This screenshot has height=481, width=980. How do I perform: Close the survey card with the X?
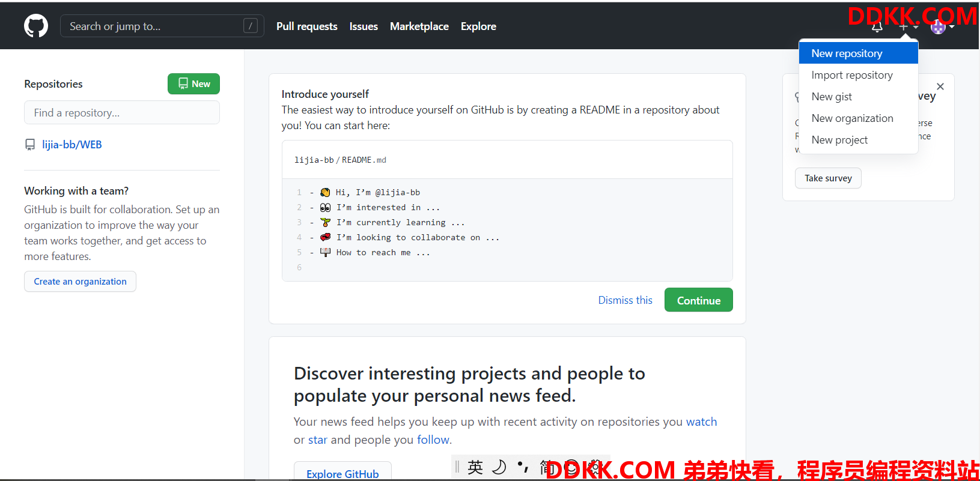[940, 86]
